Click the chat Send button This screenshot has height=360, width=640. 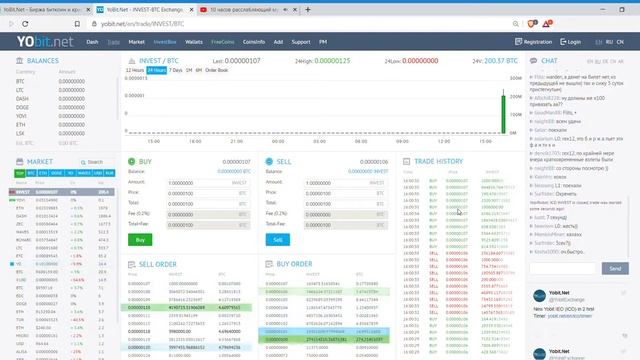pyautogui.click(x=615, y=268)
